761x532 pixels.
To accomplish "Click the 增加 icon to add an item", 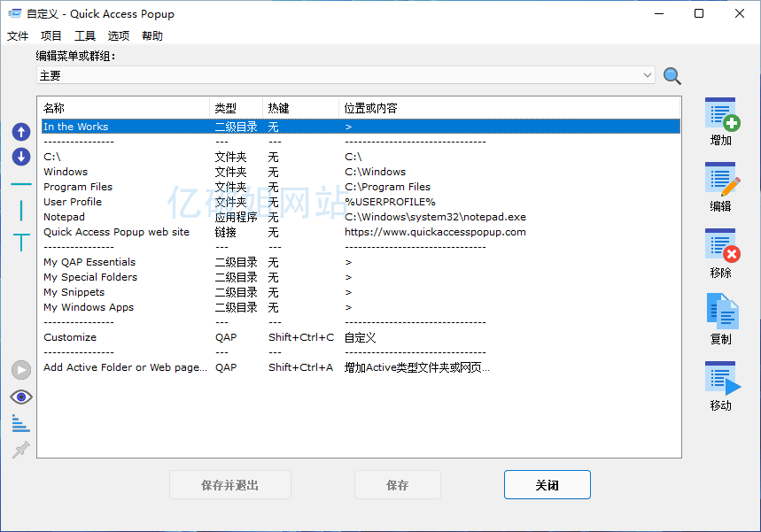I will [x=720, y=120].
